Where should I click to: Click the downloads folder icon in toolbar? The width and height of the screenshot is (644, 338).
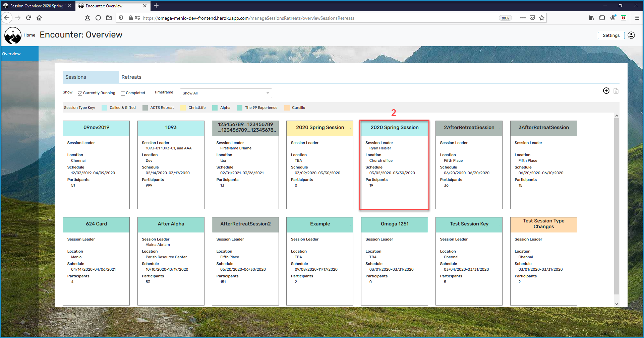pyautogui.click(x=109, y=18)
